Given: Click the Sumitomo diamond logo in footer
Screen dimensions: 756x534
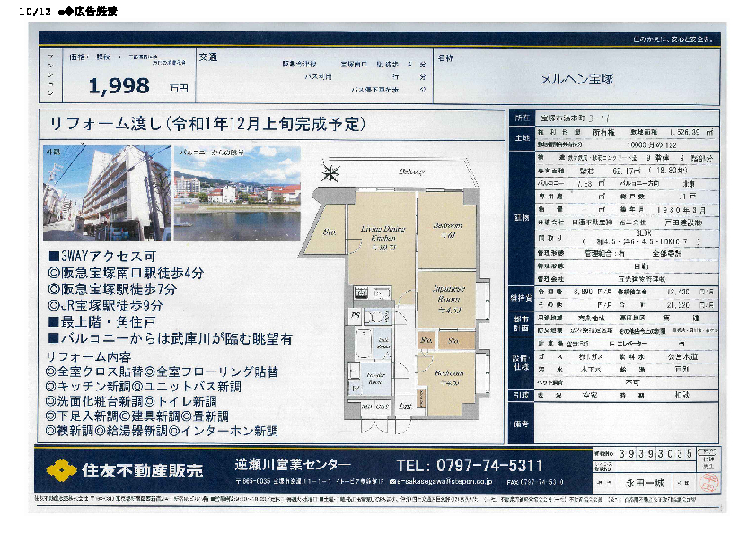Looking at the screenshot, I should (x=60, y=469).
